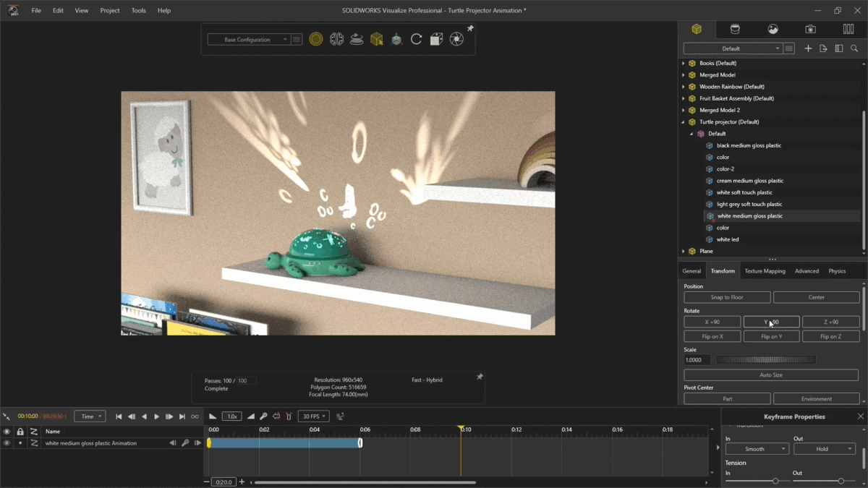Viewport: 868px width, 488px height.
Task: Click the camera aperture icon in the heads-up toolbar
Action: 456,40
